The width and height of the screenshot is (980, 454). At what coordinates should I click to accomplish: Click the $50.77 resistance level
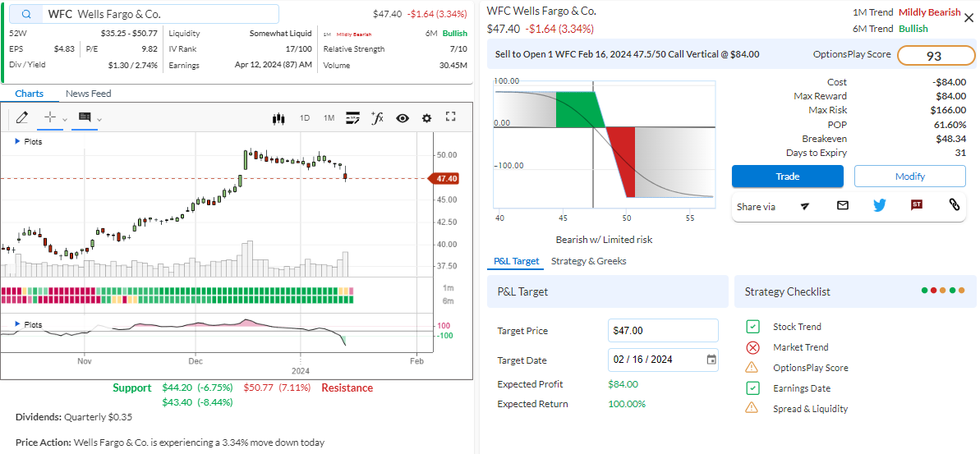[258, 388]
